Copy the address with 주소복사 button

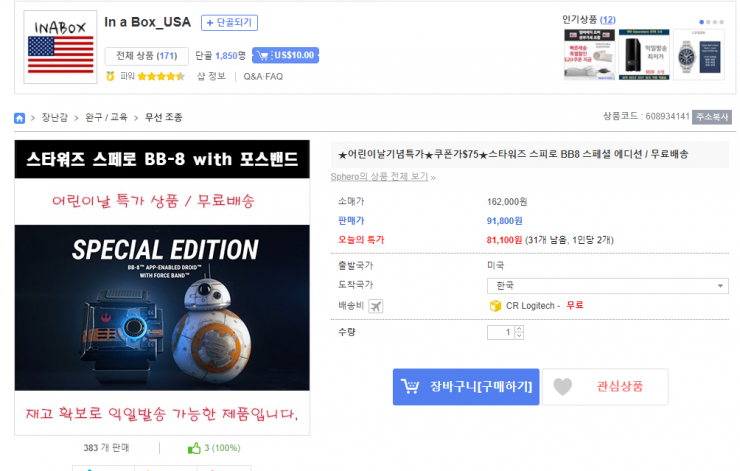tap(712, 117)
